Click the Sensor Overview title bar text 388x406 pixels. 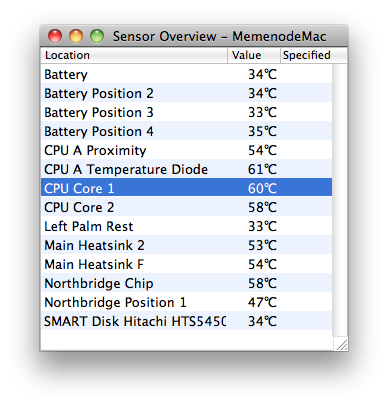click(x=219, y=36)
